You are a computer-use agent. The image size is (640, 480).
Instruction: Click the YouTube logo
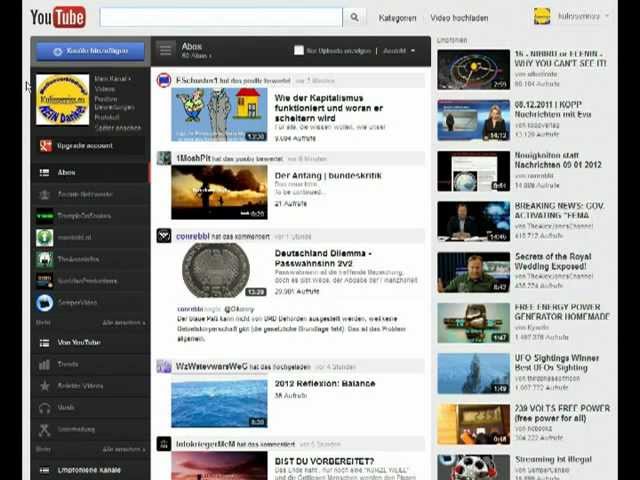point(58,18)
